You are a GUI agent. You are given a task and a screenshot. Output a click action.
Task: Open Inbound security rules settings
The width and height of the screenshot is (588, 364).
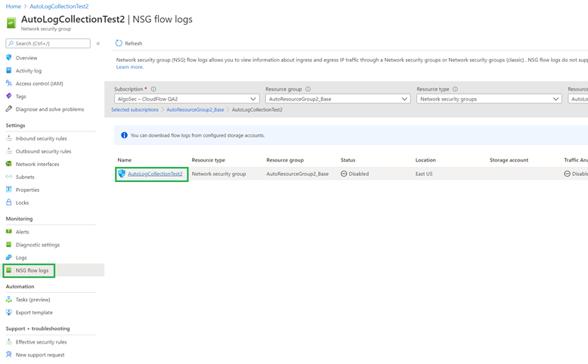point(42,138)
